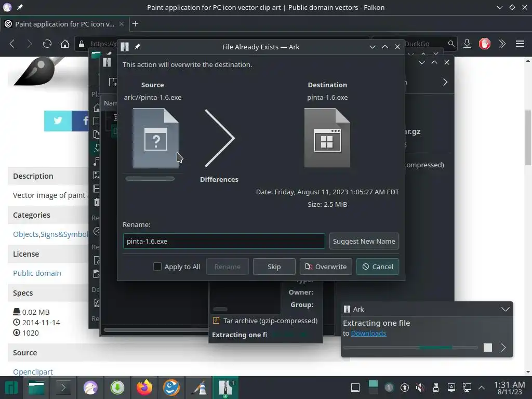Viewport: 532px width, 399px height.
Task: Open the green download app taskbar icon
Action: 117,388
